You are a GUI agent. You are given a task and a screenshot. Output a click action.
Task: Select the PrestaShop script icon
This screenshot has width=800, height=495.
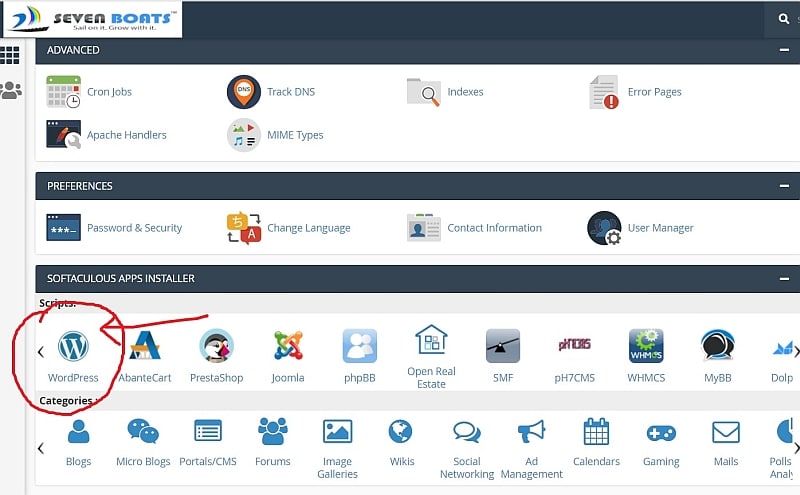tap(217, 347)
